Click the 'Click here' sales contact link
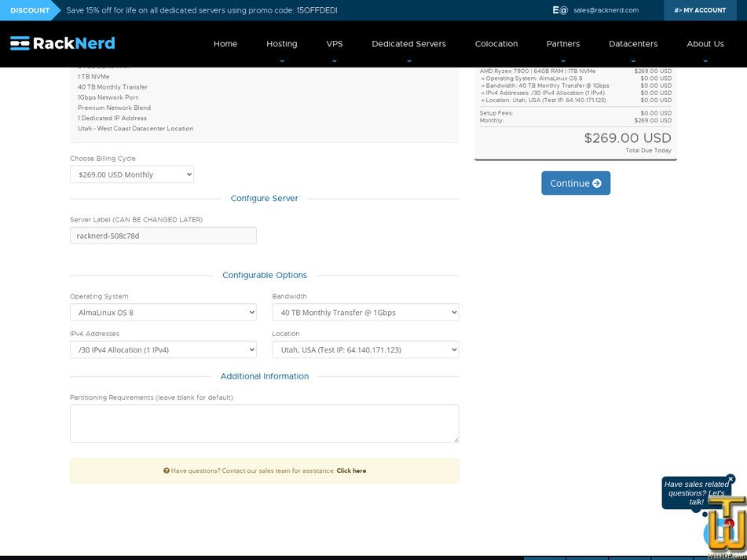 coord(351,470)
